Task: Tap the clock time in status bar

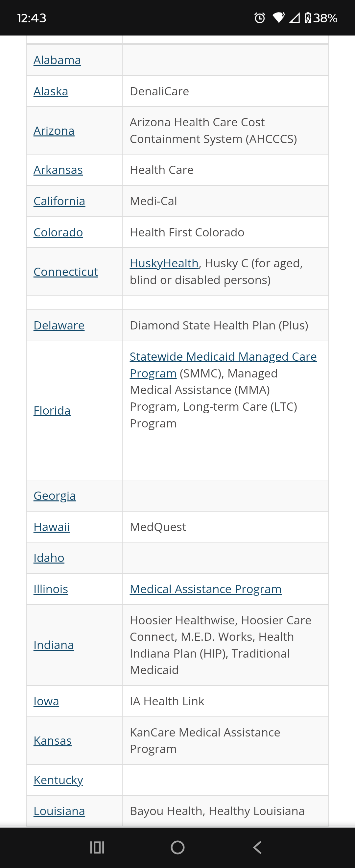Action: point(32,18)
